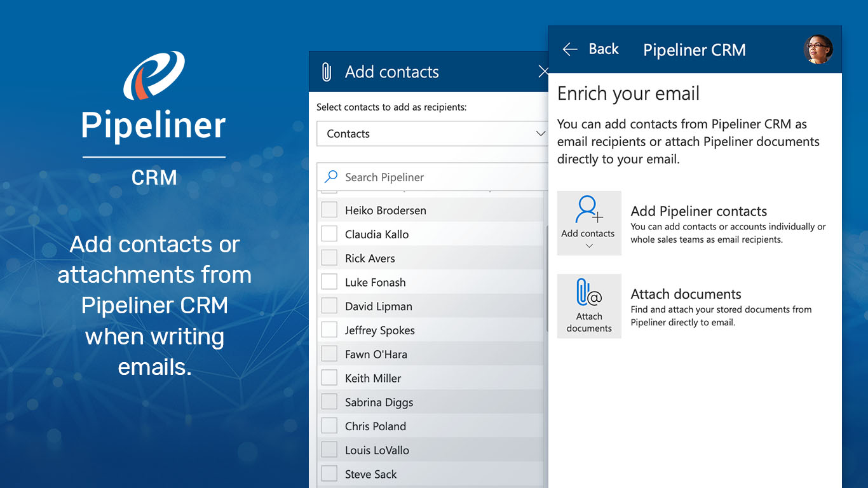This screenshot has width=868, height=488.
Task: Select the checkbox beside Keith Miller
Action: point(329,378)
